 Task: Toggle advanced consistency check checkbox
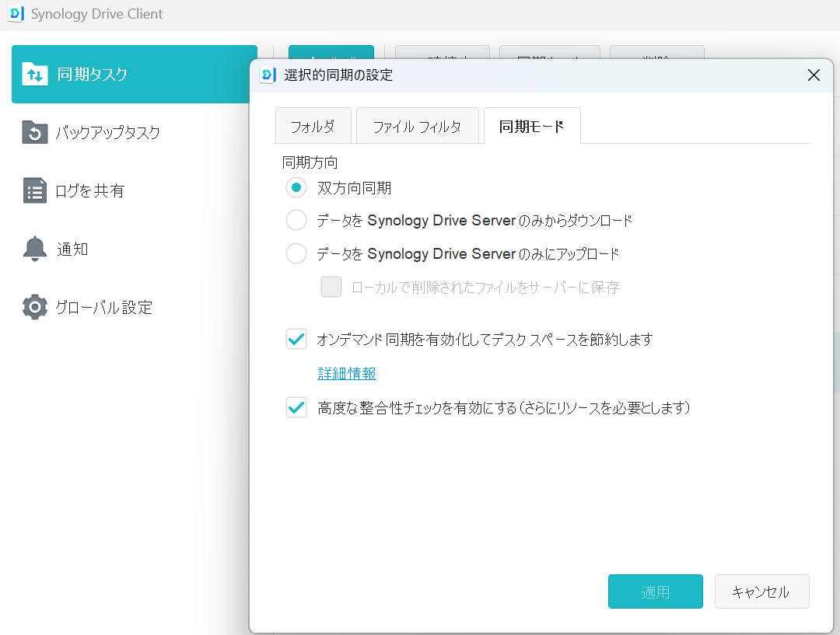(x=296, y=408)
